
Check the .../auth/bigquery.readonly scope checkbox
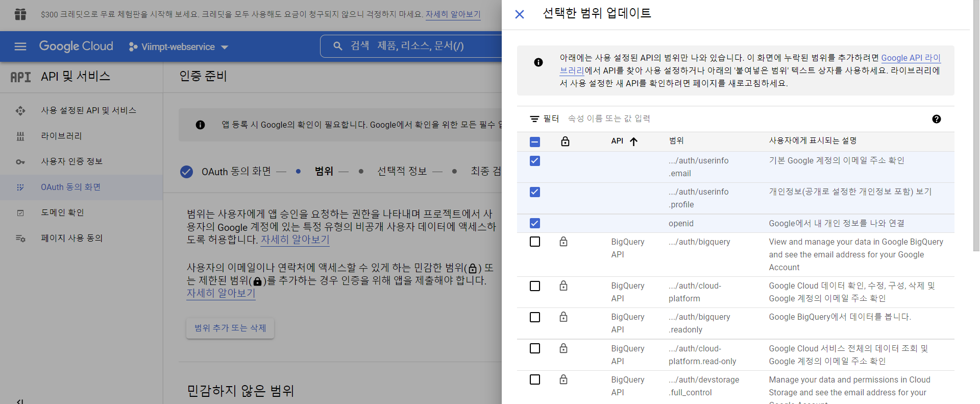tap(535, 317)
